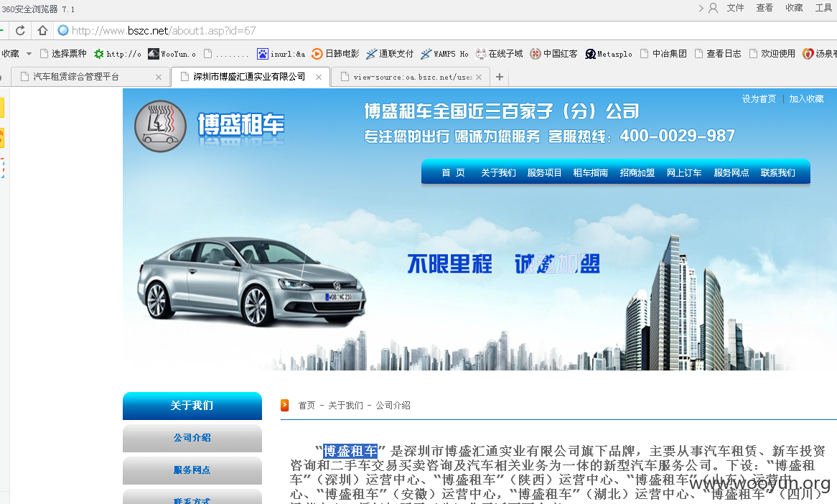Switch to the view-source:oa.bszc.net tab
The width and height of the screenshot is (837, 504).
tap(411, 77)
